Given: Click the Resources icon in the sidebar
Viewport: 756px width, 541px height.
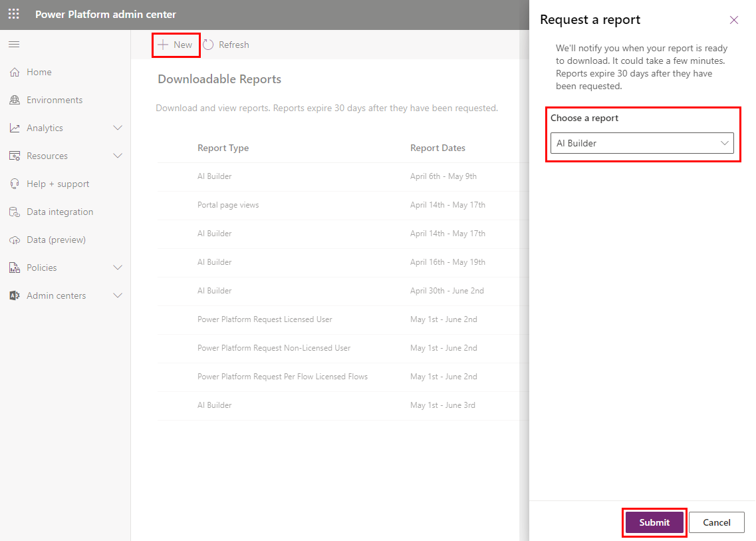Looking at the screenshot, I should [15, 156].
